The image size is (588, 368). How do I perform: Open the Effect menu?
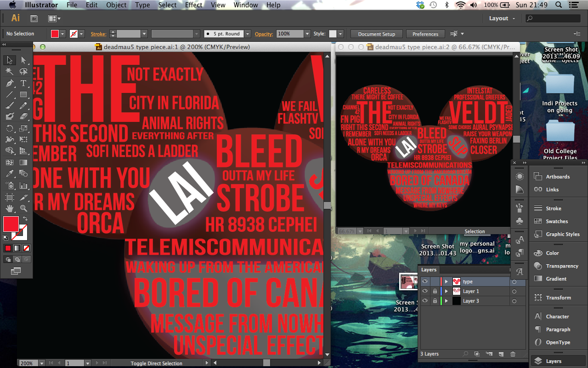[193, 5]
